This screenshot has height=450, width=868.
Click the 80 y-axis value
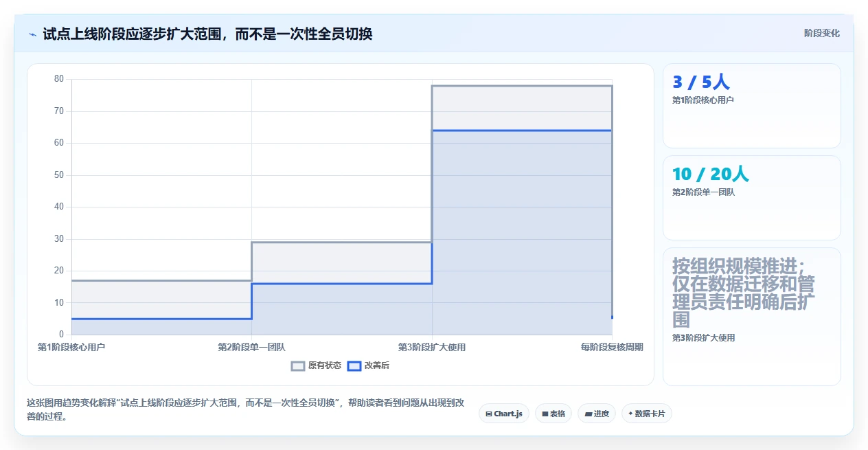pos(59,79)
